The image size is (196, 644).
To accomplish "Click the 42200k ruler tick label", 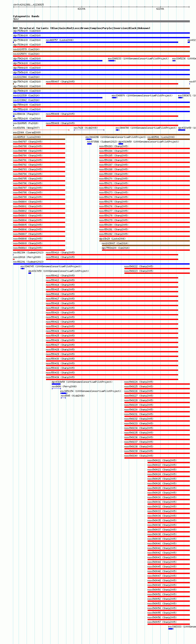I will 160,9.
